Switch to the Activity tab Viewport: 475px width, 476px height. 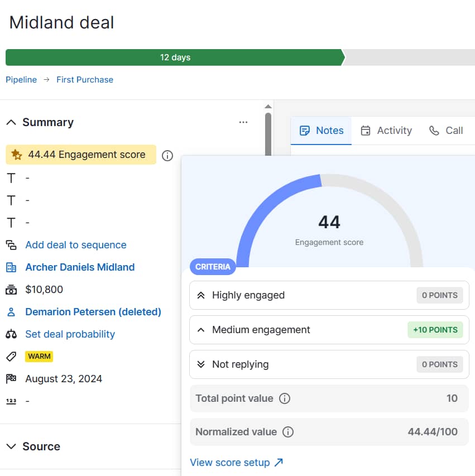(386, 131)
